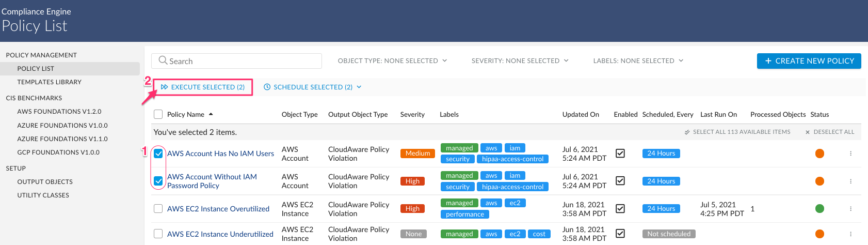
Task: Click the Create New Policy button
Action: coord(809,61)
